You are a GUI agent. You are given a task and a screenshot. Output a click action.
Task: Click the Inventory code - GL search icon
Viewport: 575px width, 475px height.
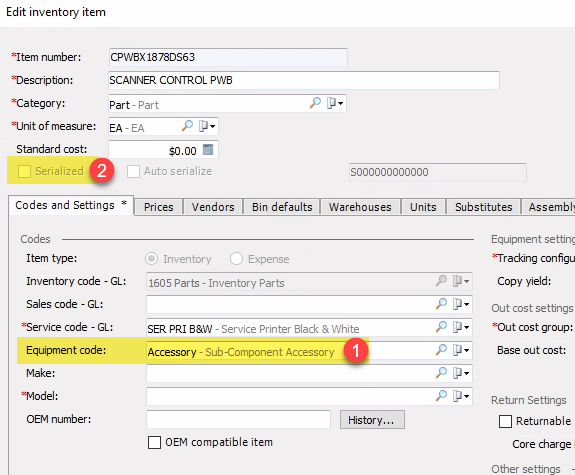coord(441,281)
